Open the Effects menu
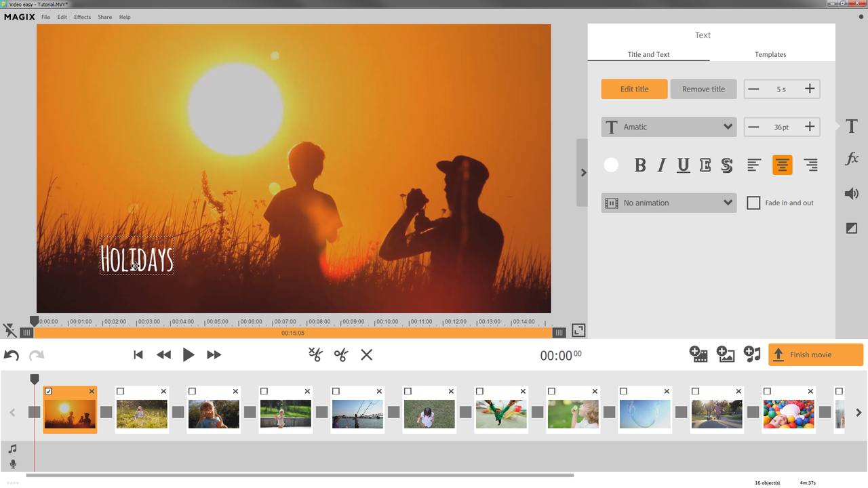 click(x=82, y=17)
